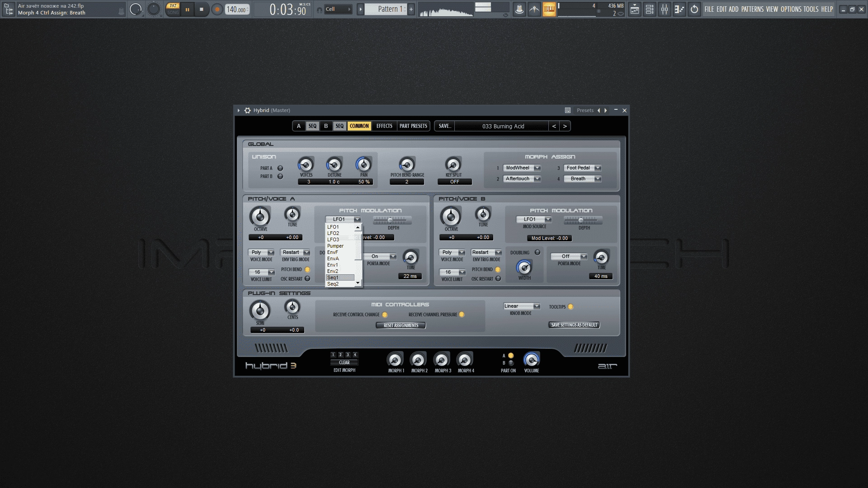Click the Hybrid plugin grid icon beside Presets

(567, 110)
